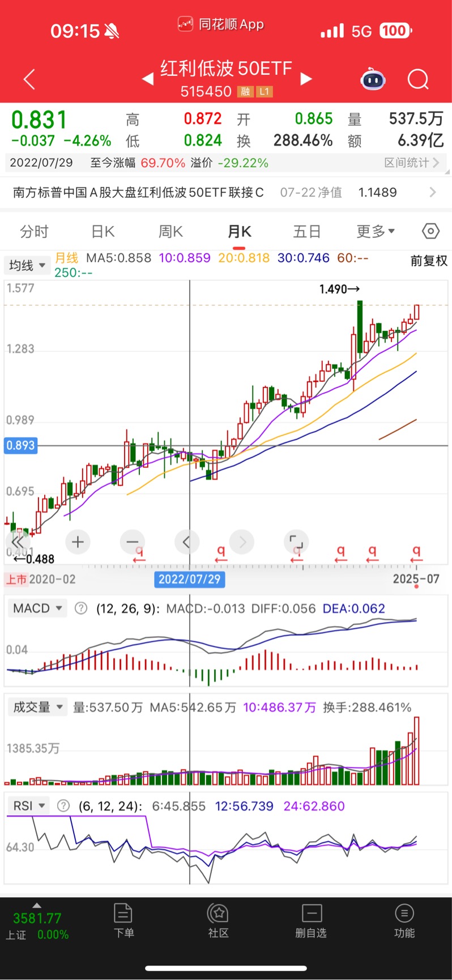Select the 月K tab

coord(239,232)
